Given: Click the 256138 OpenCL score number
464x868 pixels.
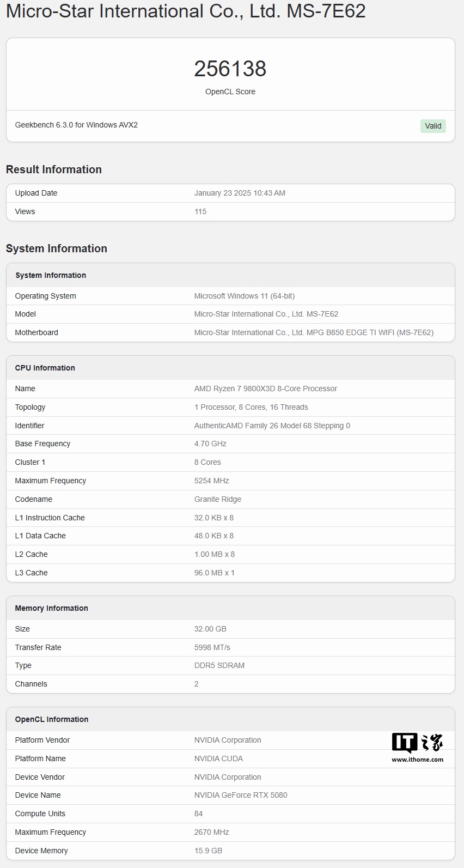Looking at the screenshot, I should (x=230, y=69).
